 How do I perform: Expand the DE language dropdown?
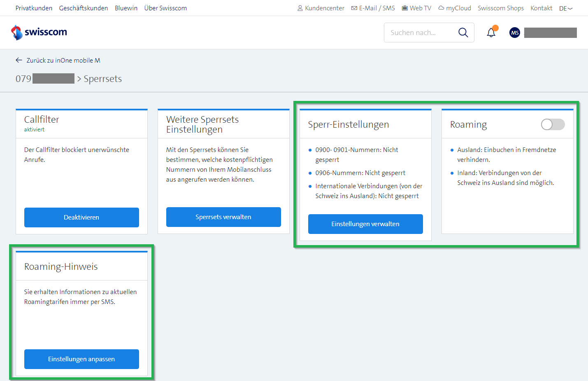(566, 8)
